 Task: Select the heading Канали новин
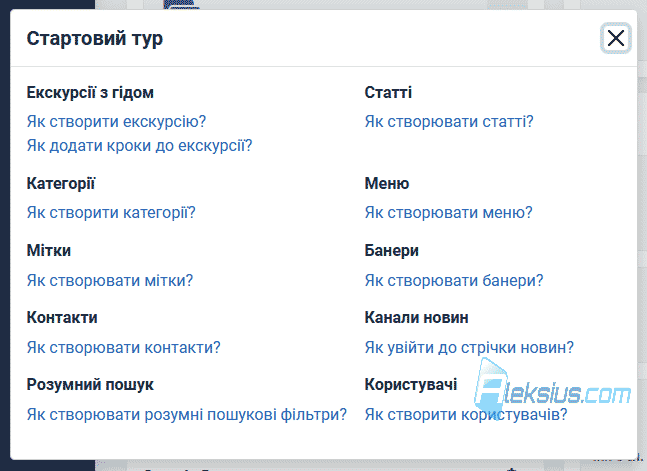click(416, 318)
